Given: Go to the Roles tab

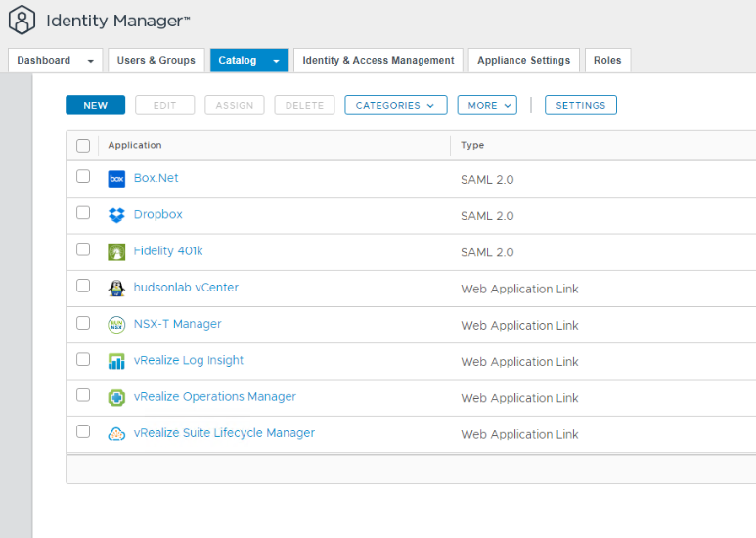Looking at the screenshot, I should coord(607,61).
